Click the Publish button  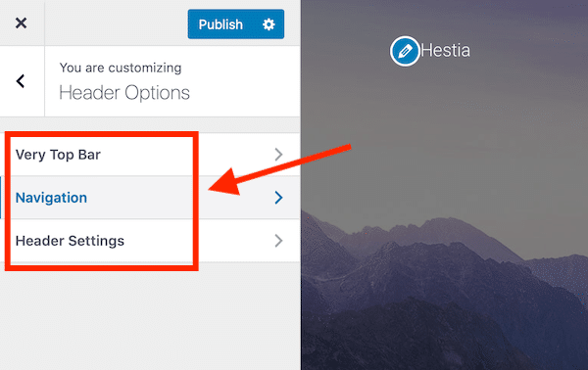[220, 24]
